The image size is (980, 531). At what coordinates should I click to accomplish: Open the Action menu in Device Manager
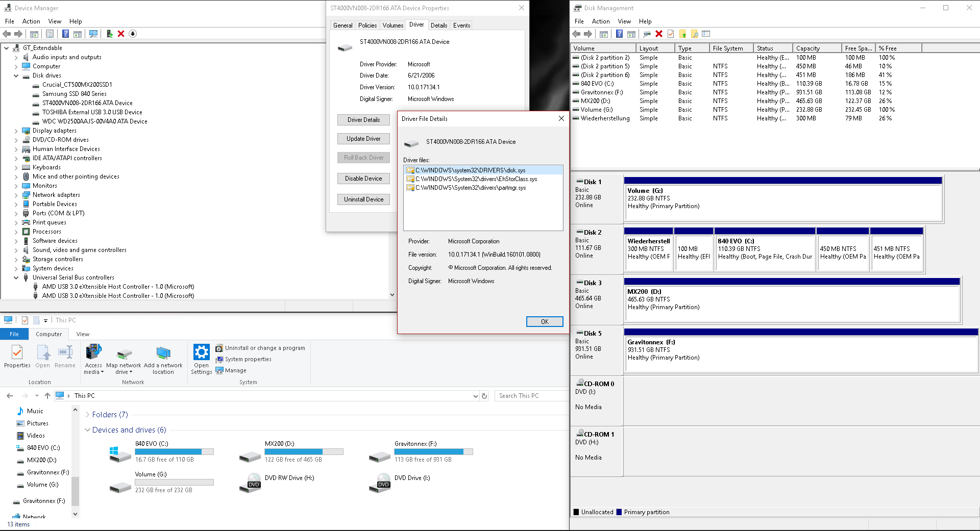point(31,21)
